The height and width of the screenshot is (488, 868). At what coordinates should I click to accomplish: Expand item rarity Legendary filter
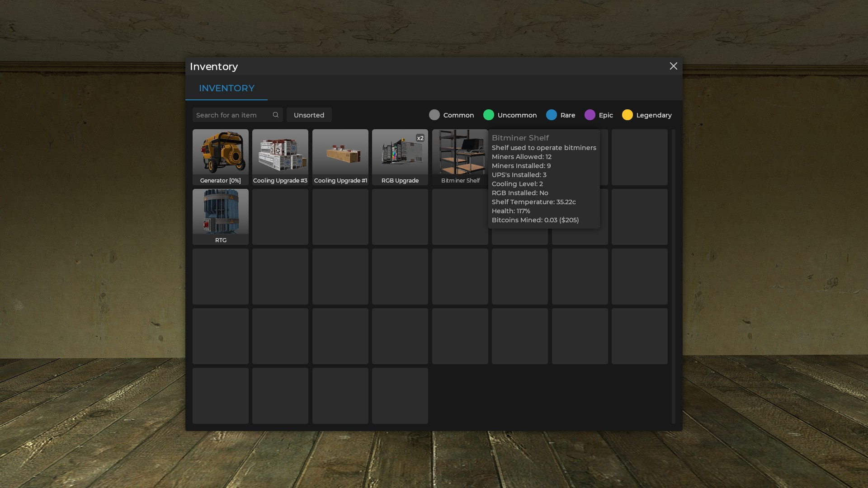pos(647,114)
